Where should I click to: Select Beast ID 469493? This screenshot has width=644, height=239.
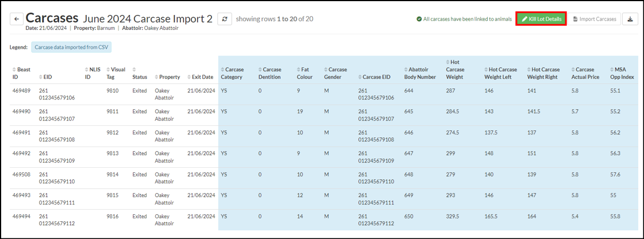point(21,195)
